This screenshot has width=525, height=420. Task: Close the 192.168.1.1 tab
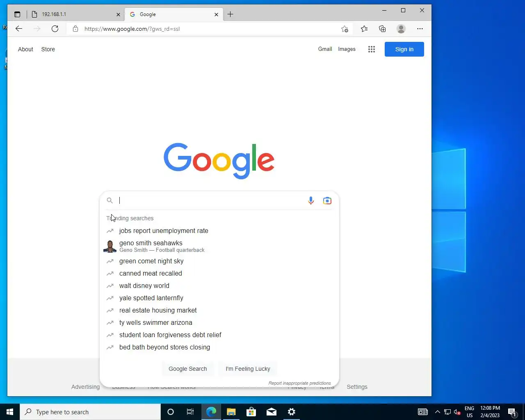[x=118, y=14]
